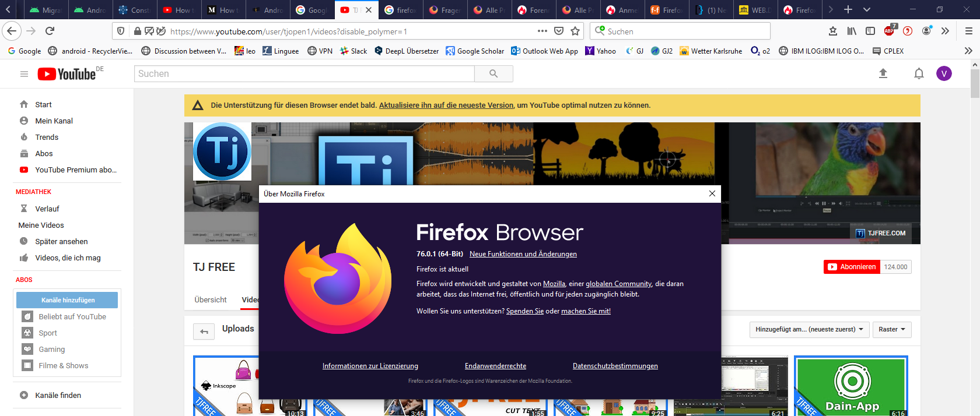The height and width of the screenshot is (416, 980).
Task: Open the Inkscape video thumbnail
Action: click(x=250, y=386)
